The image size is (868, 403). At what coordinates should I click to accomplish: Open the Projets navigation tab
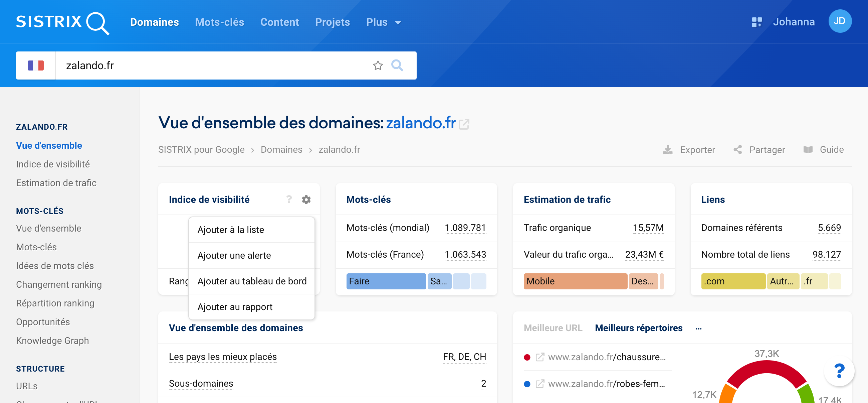click(332, 22)
